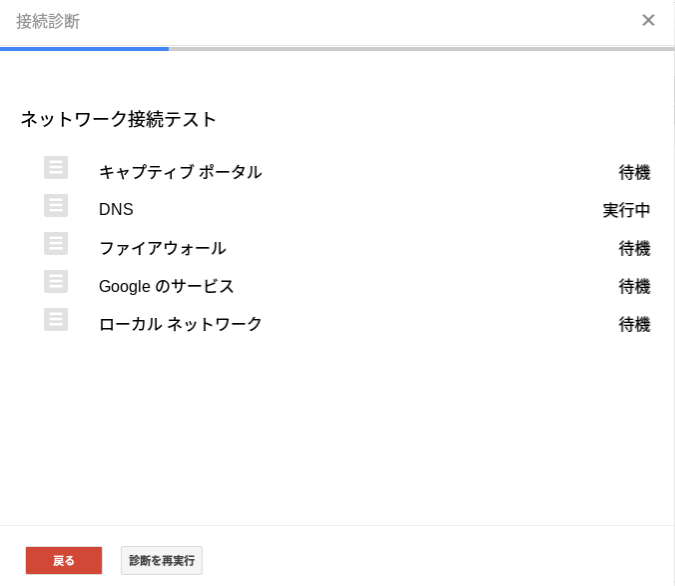Select the Google のサービス test label
The image size is (675, 586).
point(166,286)
